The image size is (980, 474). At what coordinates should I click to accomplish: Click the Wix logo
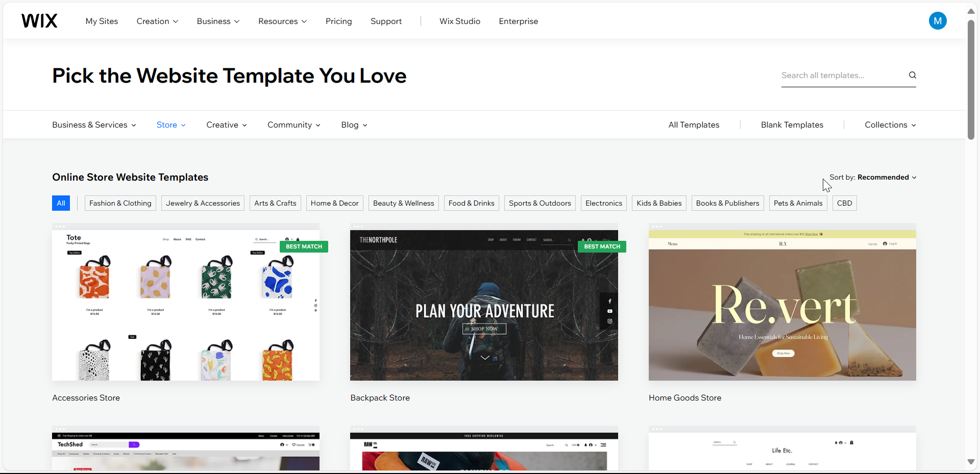click(39, 21)
